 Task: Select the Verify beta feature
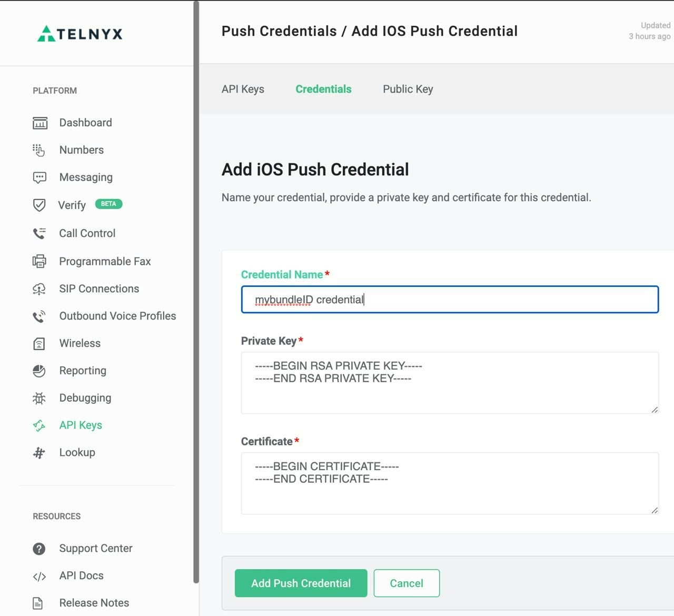pos(72,205)
